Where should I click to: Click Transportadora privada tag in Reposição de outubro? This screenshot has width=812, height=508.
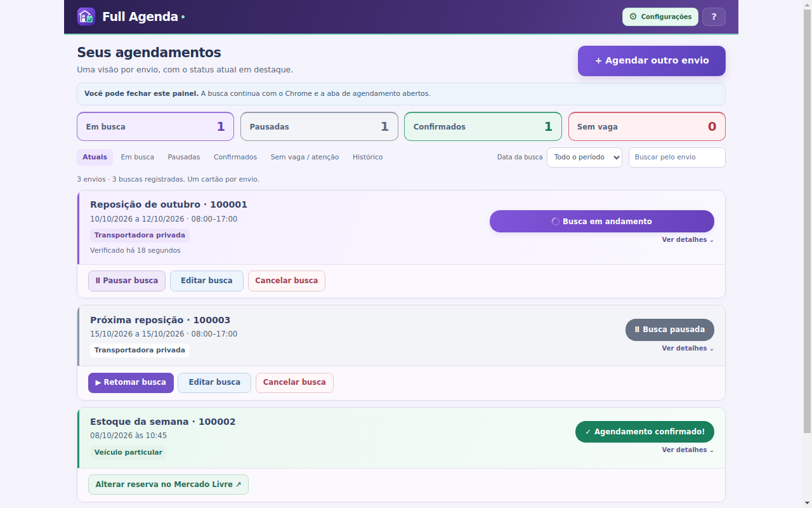coord(140,236)
